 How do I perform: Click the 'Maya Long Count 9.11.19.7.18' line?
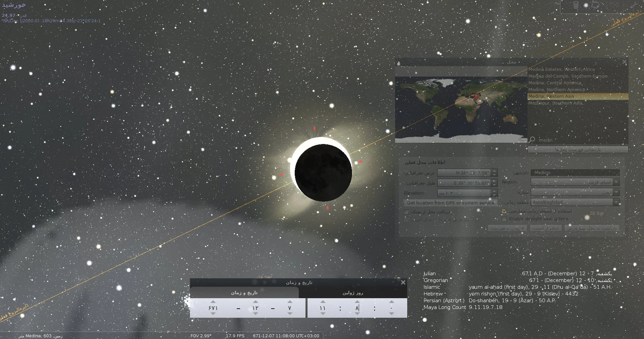[463, 307]
